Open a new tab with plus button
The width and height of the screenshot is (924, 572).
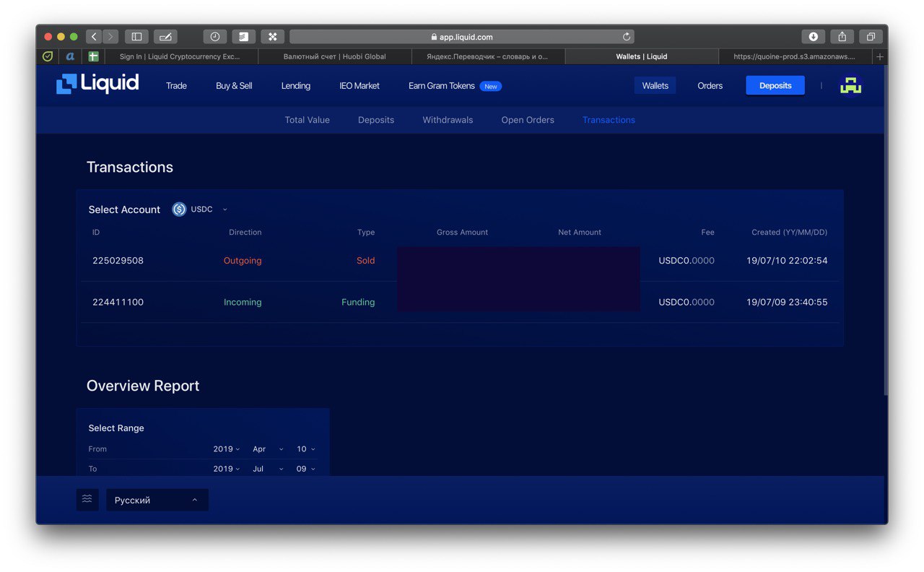(x=879, y=56)
